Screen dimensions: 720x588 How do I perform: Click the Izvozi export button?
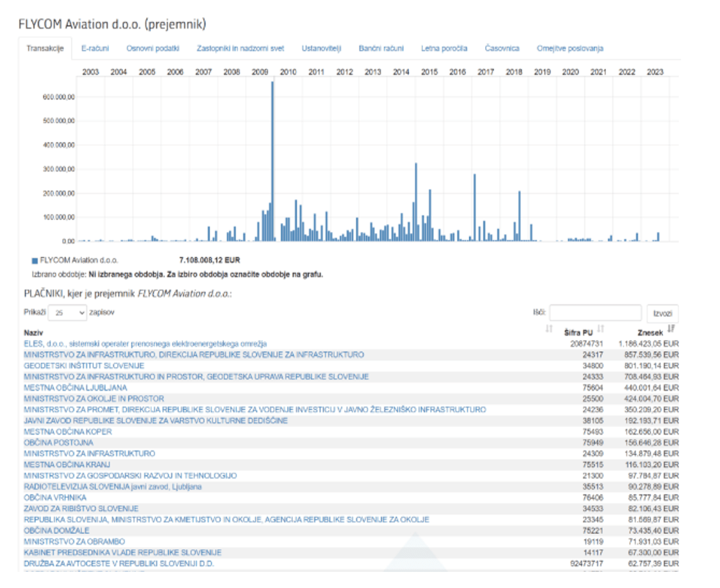[x=662, y=313]
